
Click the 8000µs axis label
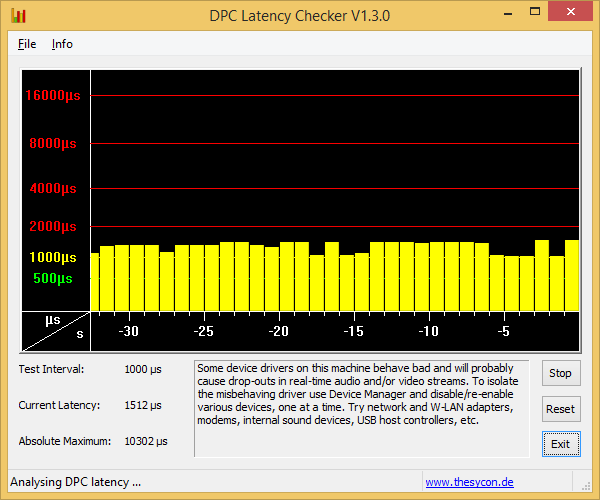(53, 143)
